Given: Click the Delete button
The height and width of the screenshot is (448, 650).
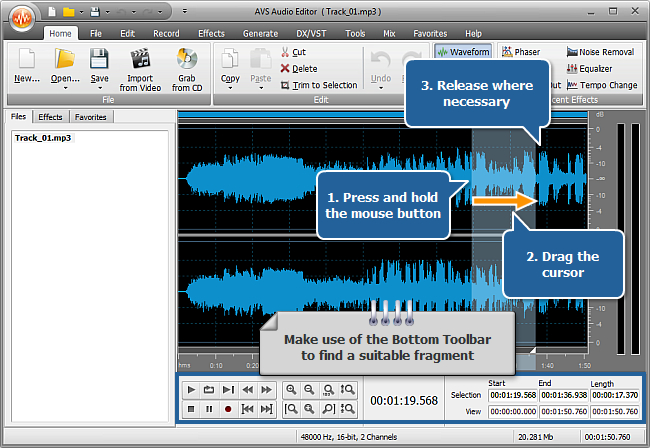Looking at the screenshot, I should [299, 69].
